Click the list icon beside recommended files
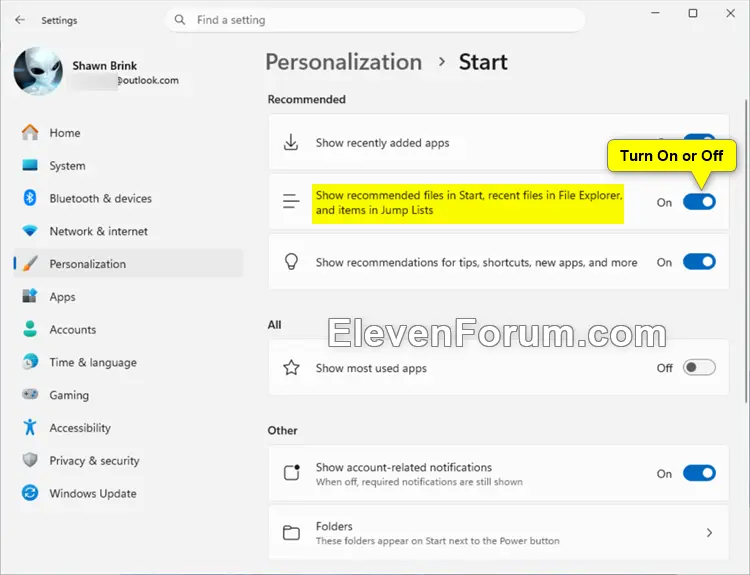Screen dimensions: 750x575 click(x=291, y=201)
